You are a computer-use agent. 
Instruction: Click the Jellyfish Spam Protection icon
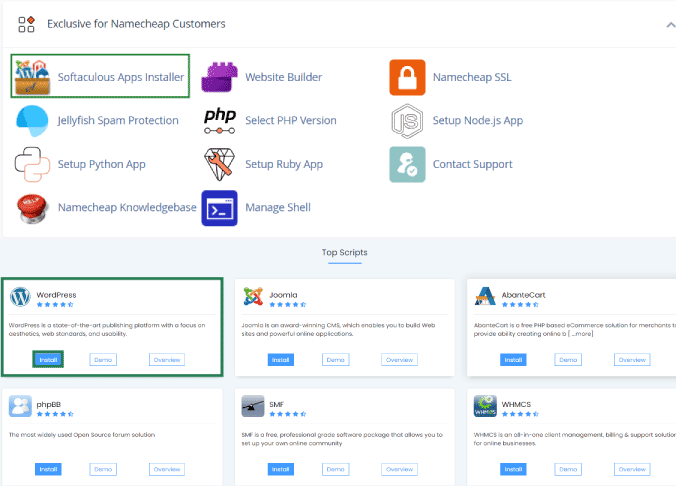click(x=32, y=121)
